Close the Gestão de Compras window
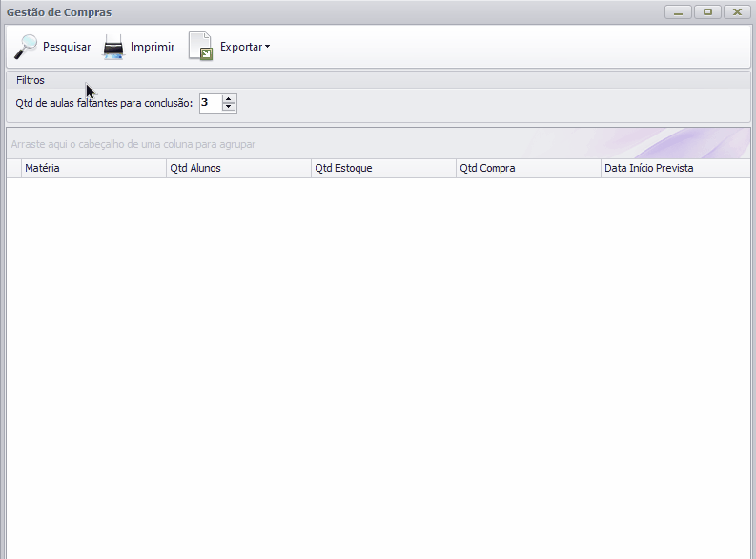 point(737,12)
